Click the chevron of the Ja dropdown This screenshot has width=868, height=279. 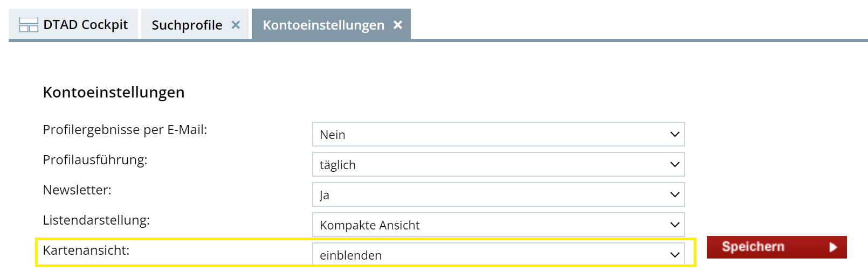[x=674, y=194]
